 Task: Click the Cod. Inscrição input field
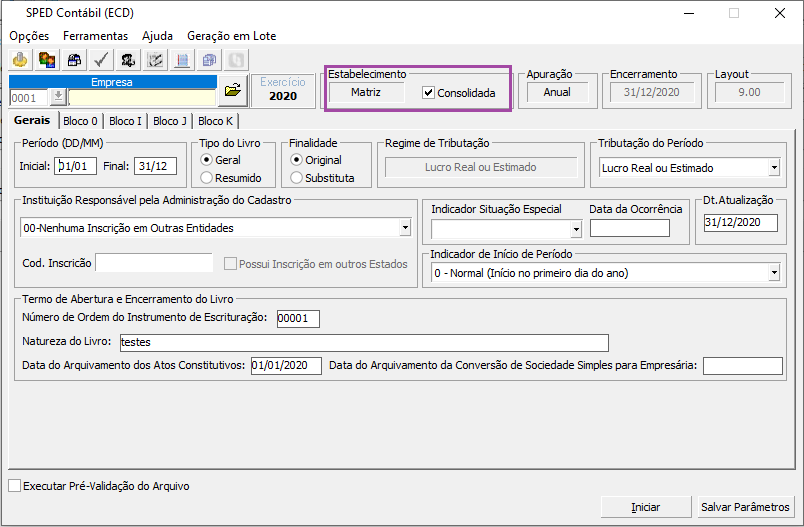pos(154,262)
